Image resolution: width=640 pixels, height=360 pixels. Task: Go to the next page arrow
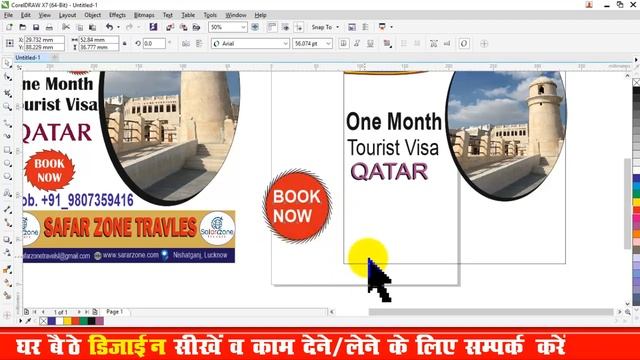[x=79, y=312]
